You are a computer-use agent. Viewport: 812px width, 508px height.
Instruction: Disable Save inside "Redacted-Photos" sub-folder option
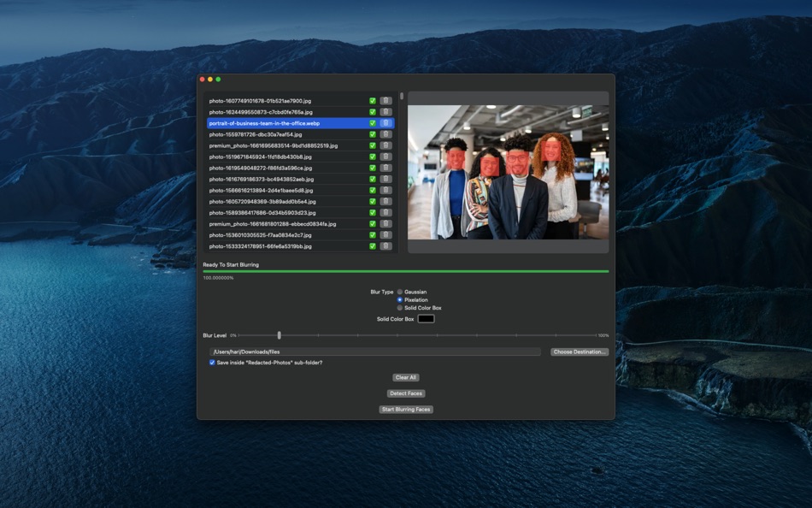(x=212, y=363)
